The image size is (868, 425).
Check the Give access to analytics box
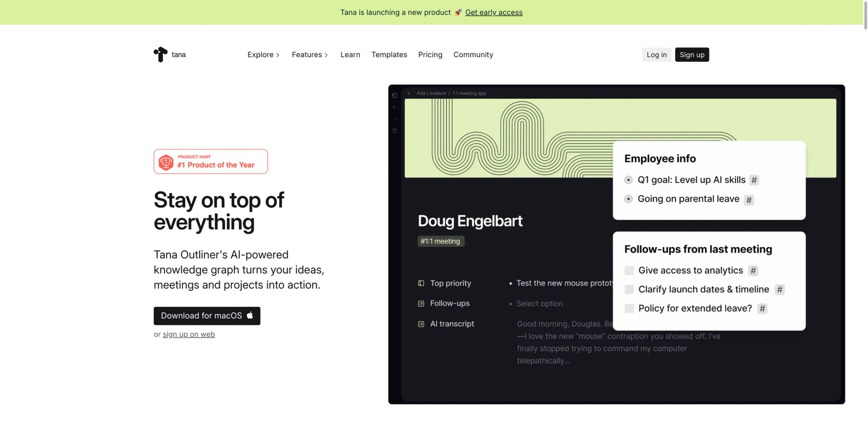click(x=629, y=270)
